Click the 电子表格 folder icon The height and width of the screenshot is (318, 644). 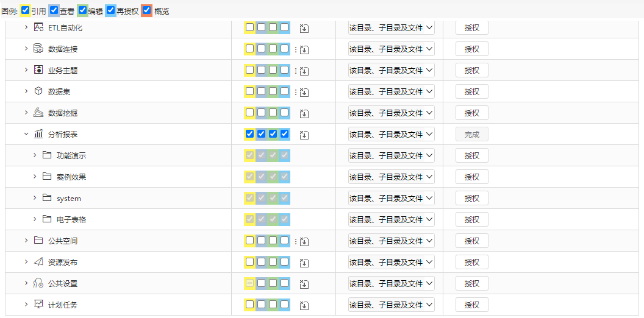tap(47, 219)
